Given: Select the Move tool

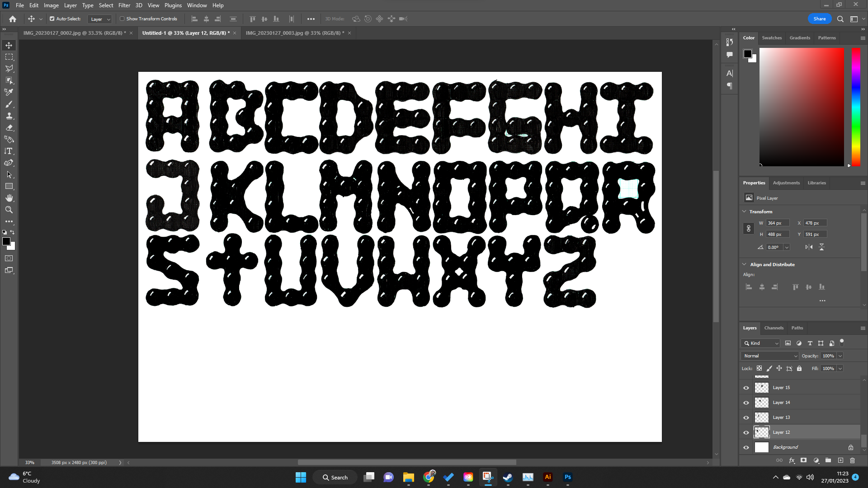Looking at the screenshot, I should [x=9, y=45].
